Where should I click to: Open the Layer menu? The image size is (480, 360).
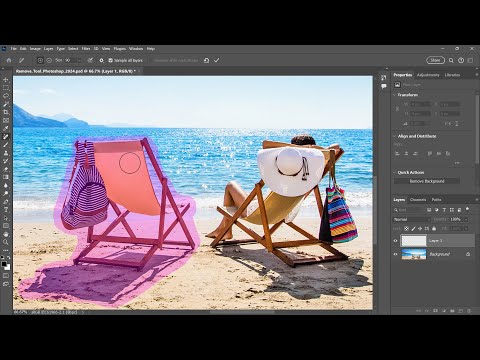click(x=49, y=49)
